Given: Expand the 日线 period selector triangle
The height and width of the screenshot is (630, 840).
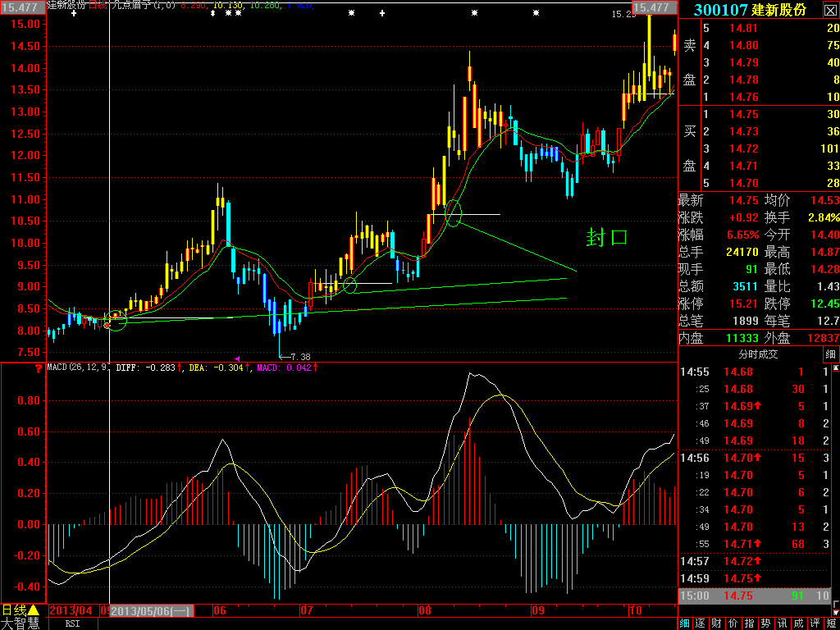Looking at the screenshot, I should click(x=32, y=609).
